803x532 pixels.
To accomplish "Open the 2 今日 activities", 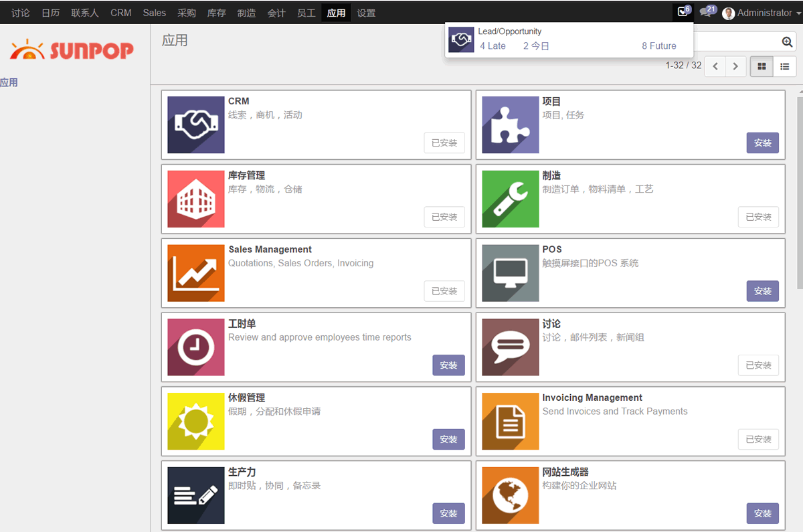I will 536,46.
